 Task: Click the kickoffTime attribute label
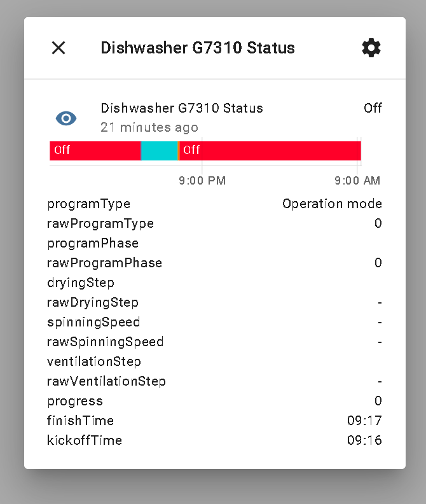tap(85, 440)
